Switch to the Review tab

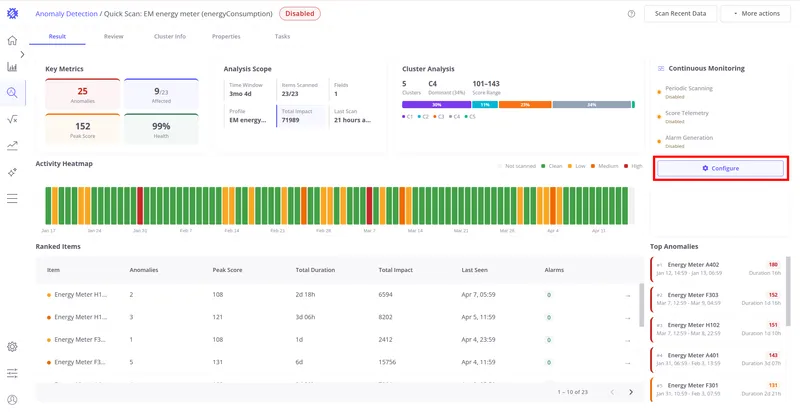point(113,37)
